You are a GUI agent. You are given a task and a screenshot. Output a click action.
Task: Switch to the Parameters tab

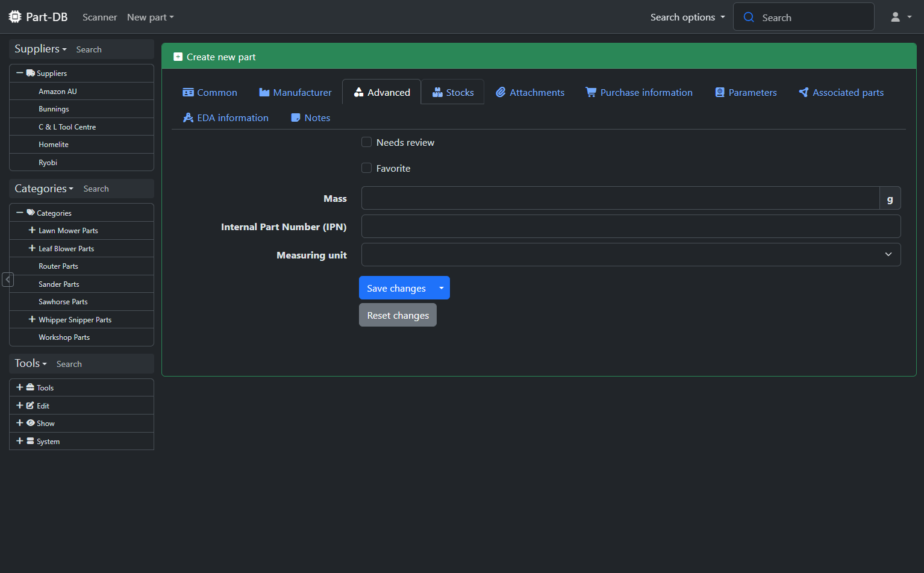[746, 92]
